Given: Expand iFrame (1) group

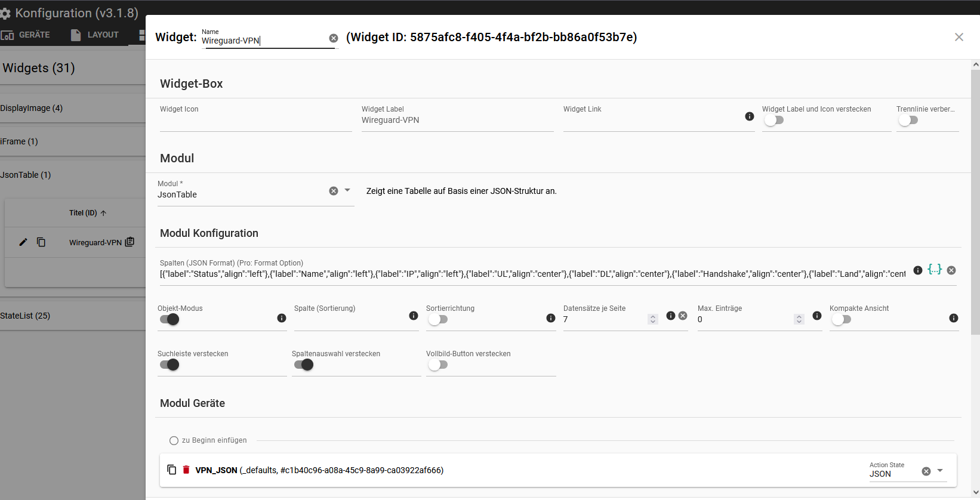Looking at the screenshot, I should pyautogui.click(x=73, y=141).
